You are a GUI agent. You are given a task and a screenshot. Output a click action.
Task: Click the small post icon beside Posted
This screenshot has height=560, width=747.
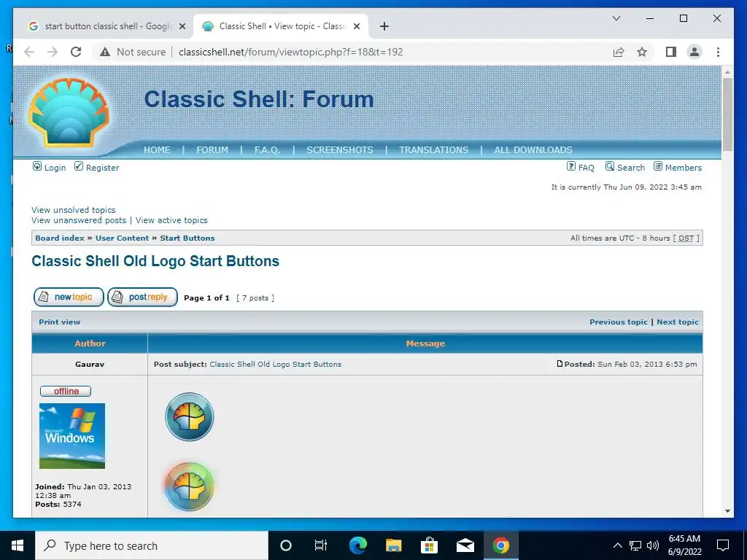(560, 364)
